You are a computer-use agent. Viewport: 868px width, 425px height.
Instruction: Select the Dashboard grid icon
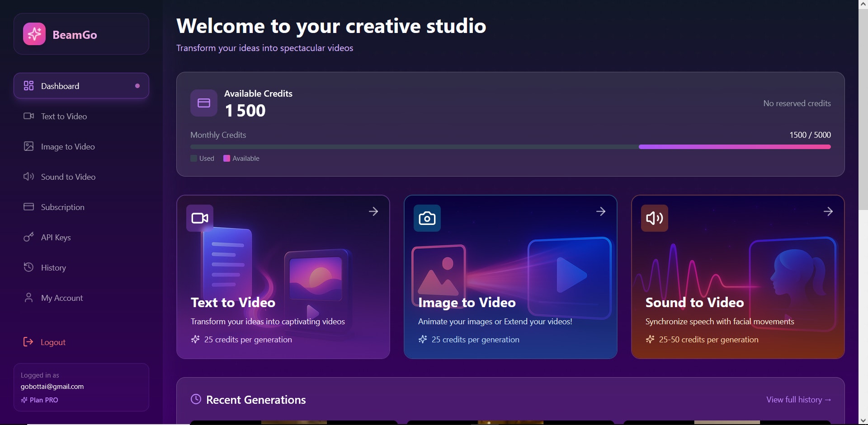pos(28,85)
